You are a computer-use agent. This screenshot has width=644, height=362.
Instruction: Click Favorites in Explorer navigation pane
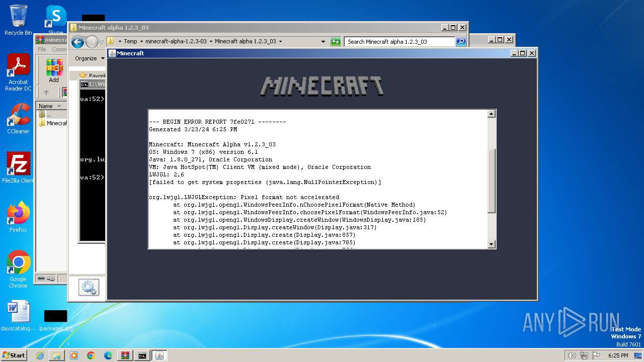(93, 76)
